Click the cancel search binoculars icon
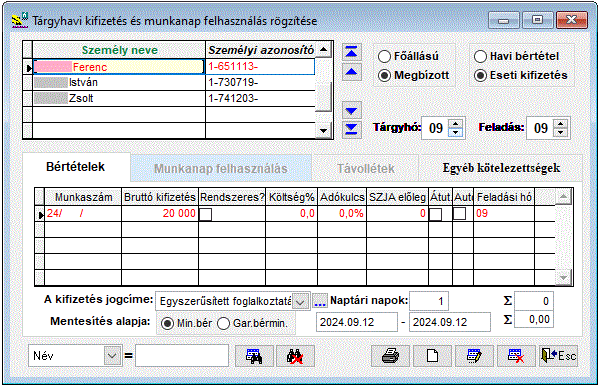 tap(295, 356)
